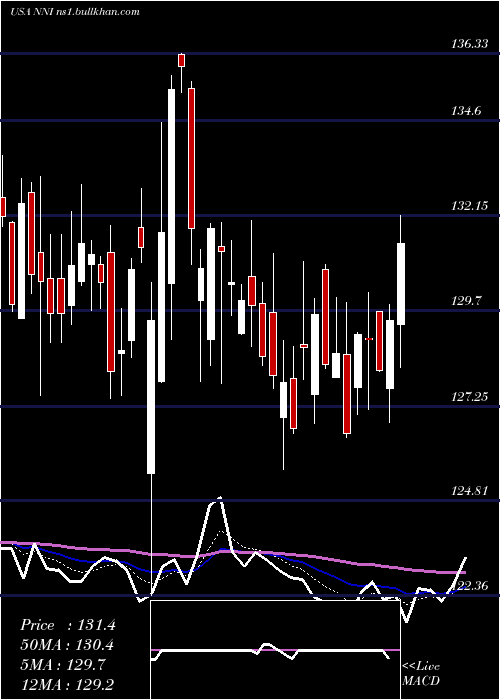Click the 129.7 price level label
500x700 pixels.
tap(466, 301)
